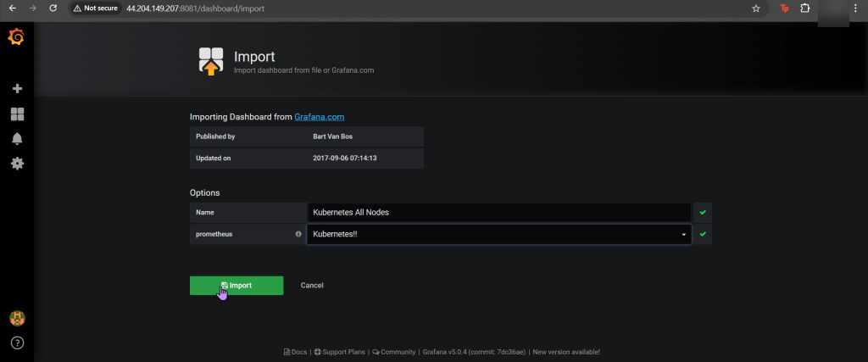The image size is (868, 362).
Task: Click the user avatar in sidebar
Action: tap(17, 318)
